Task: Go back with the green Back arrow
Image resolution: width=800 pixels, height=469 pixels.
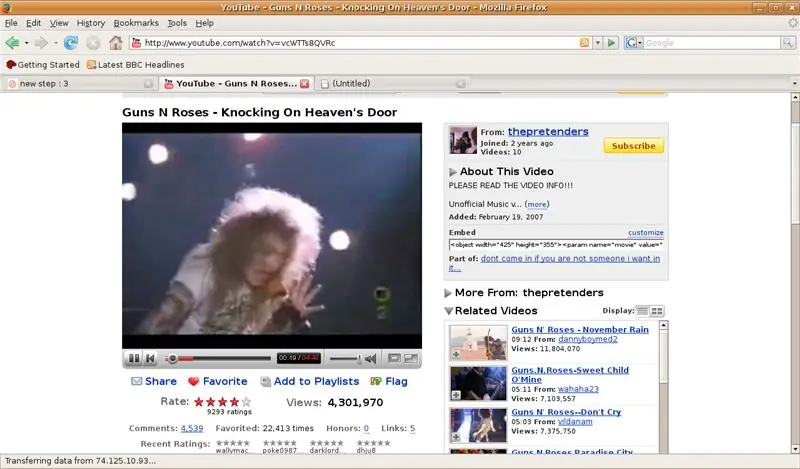Action: tap(12, 43)
